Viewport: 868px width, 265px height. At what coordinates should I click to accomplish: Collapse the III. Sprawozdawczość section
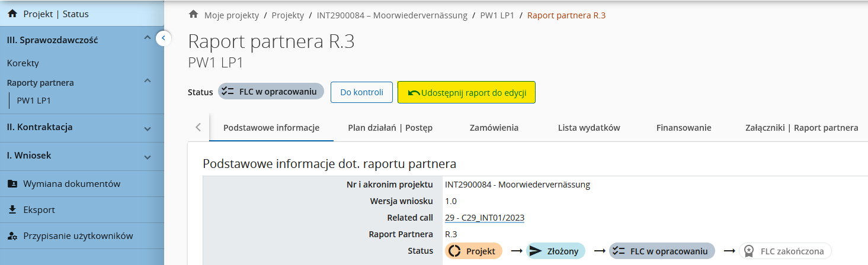point(148,38)
